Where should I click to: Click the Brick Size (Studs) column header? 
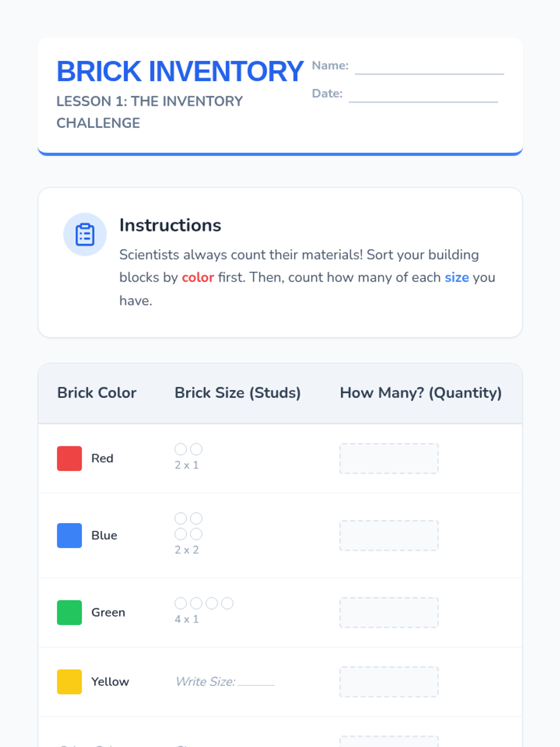[x=238, y=393]
